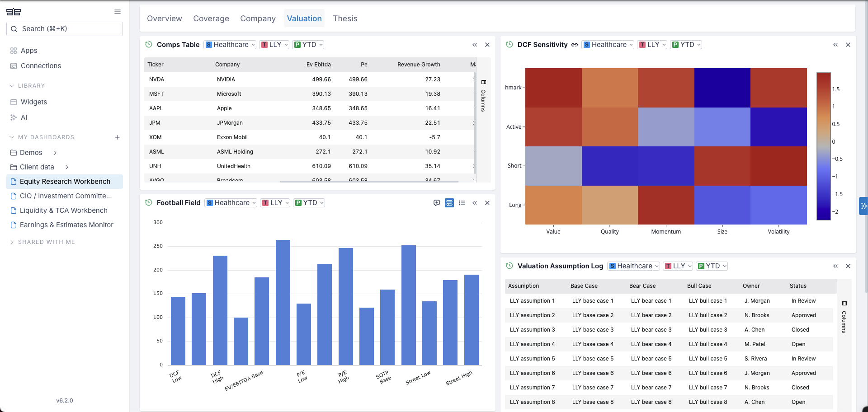Select the NVDA row in Comps Table

coord(309,80)
